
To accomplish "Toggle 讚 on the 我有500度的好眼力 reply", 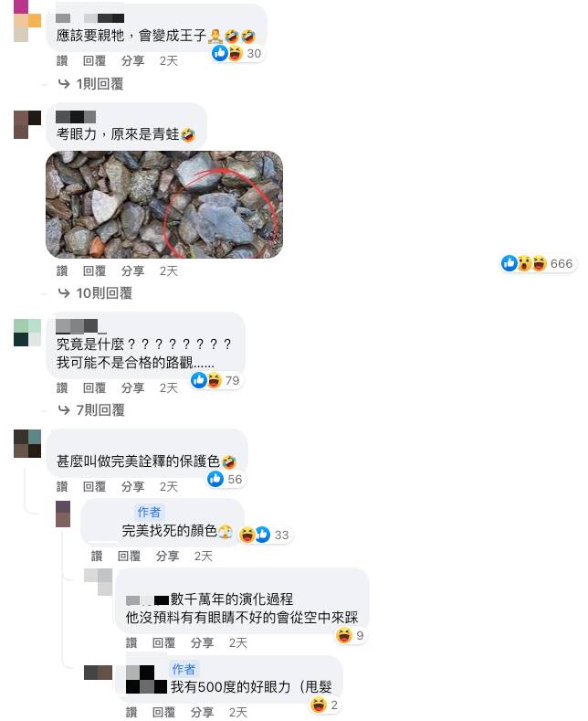I will point(131,712).
